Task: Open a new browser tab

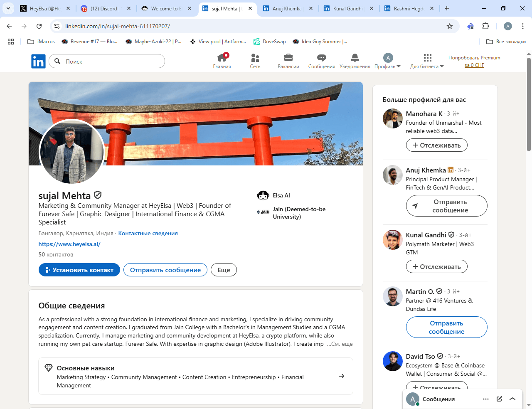Action: [x=447, y=8]
